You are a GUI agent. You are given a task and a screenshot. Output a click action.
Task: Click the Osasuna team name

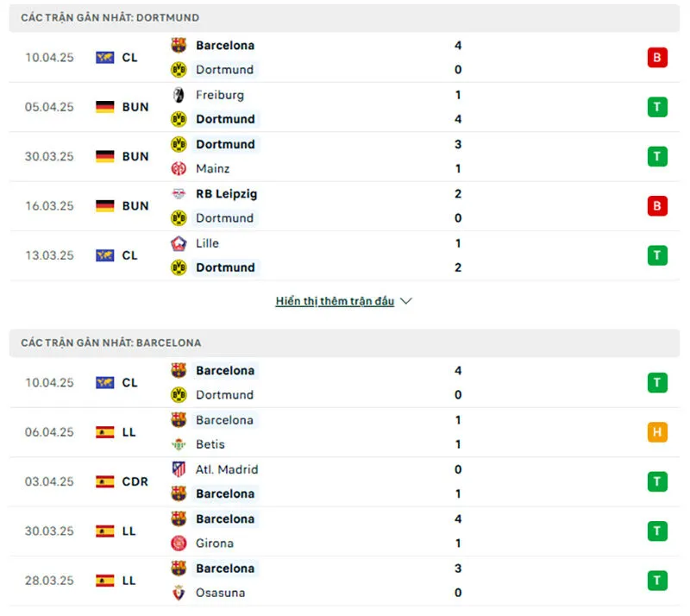pyautogui.click(x=220, y=593)
